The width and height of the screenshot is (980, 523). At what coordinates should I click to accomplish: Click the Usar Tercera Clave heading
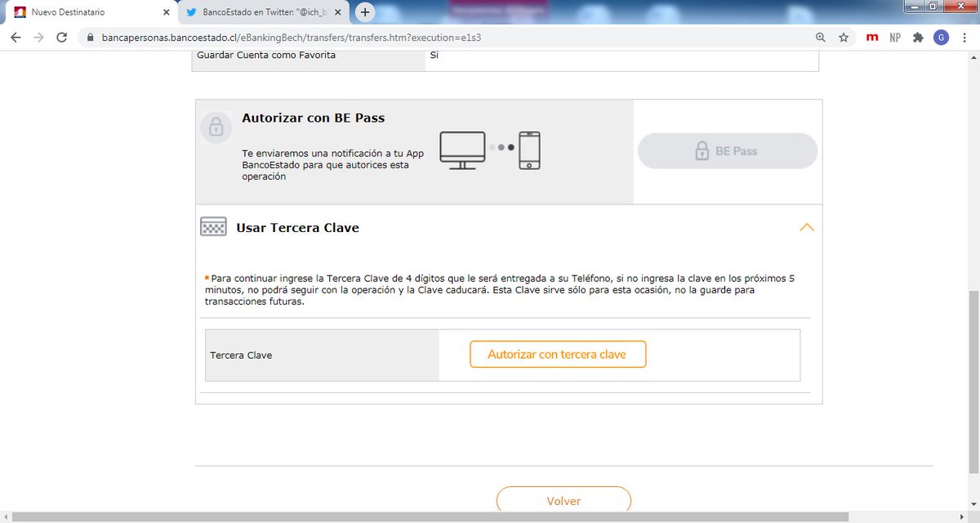[x=297, y=228]
